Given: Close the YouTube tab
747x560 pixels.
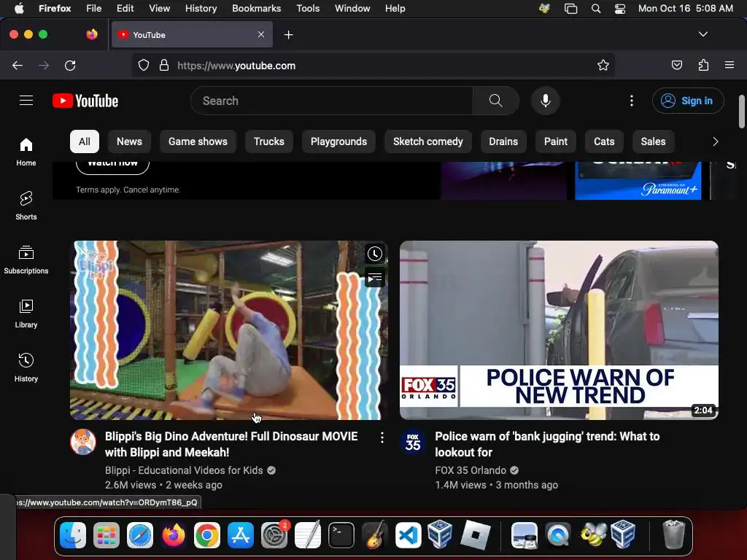Looking at the screenshot, I should [261, 34].
